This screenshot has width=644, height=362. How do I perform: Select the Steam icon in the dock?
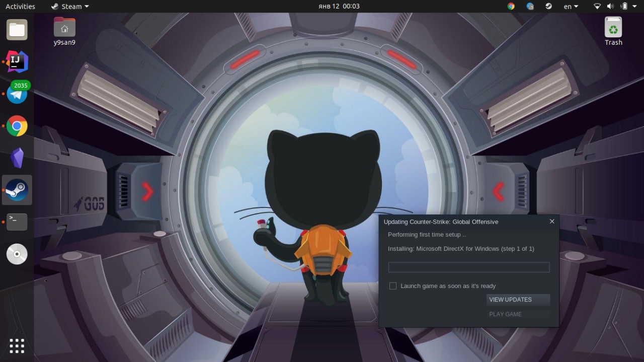(x=17, y=190)
